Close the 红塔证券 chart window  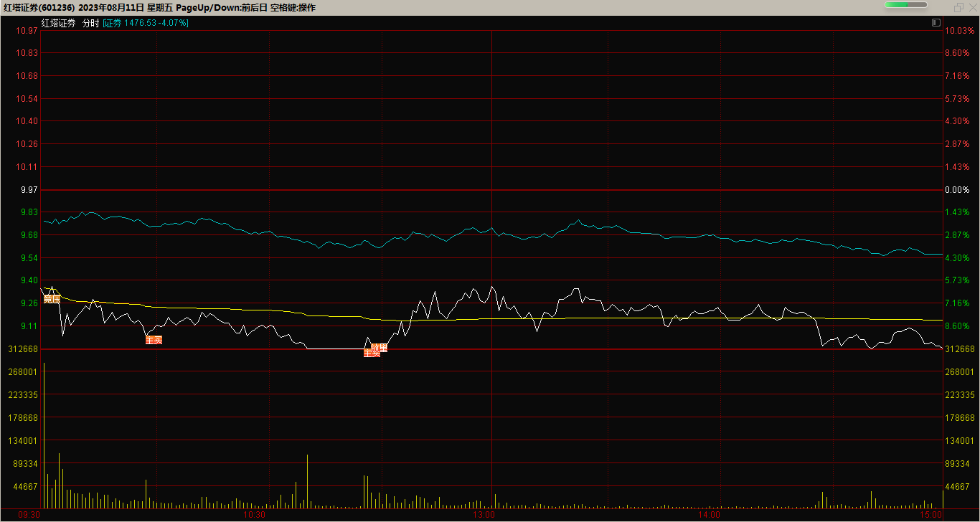point(972,7)
